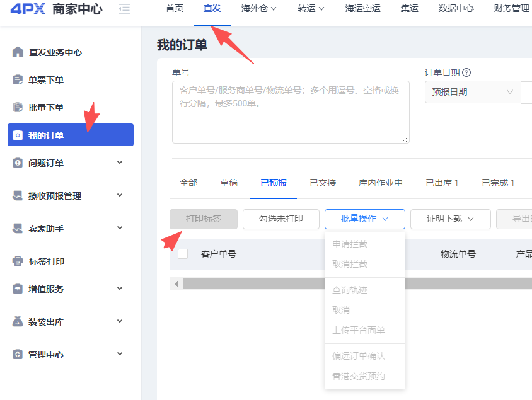Screen dimensions: 532x400
Task: Click the 标签打印 printer icon
Action: tap(18, 261)
